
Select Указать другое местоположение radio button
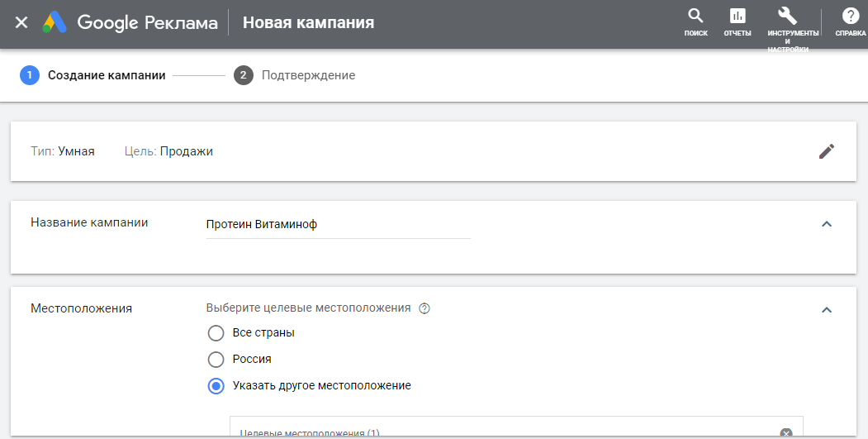point(216,386)
